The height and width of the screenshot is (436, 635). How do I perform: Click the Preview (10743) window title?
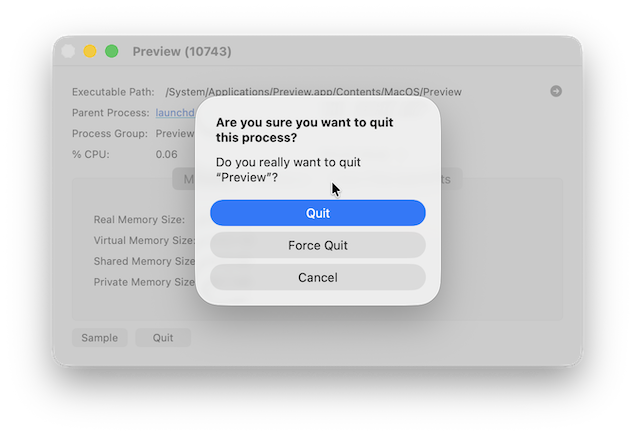click(x=182, y=51)
